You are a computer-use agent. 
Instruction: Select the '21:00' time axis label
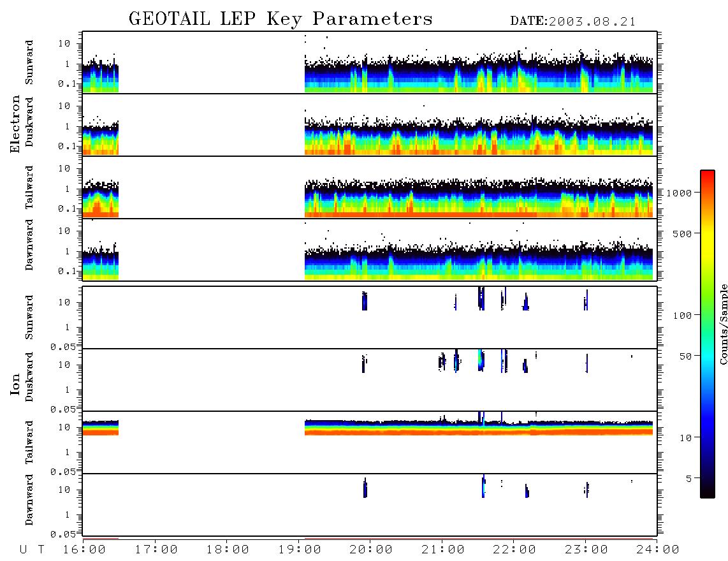coord(443,550)
